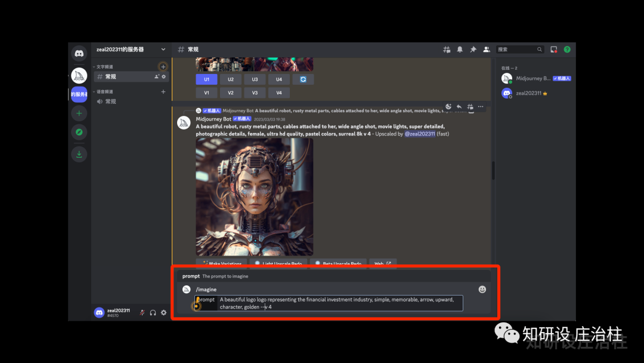Open more options ellipsis on message

tap(481, 106)
